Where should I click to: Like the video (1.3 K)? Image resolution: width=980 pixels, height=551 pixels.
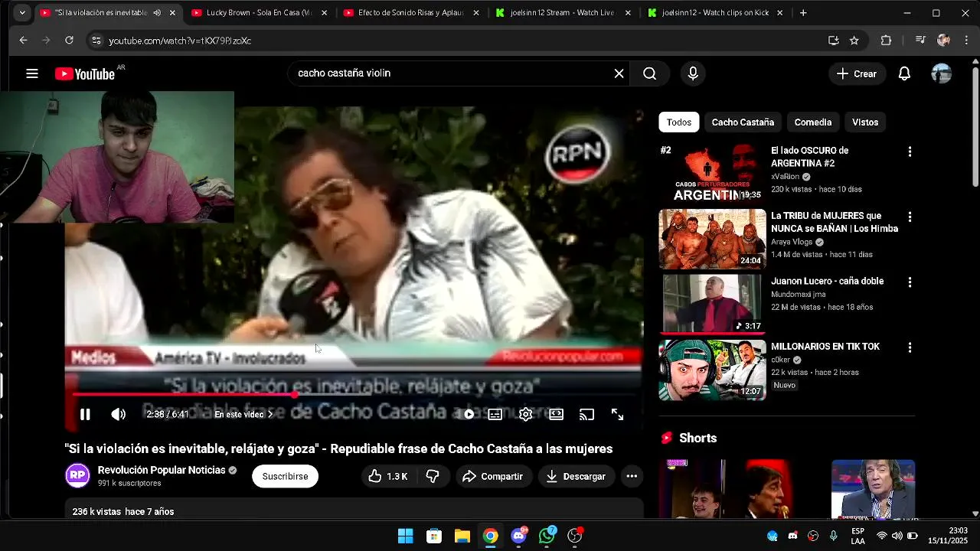pos(388,476)
